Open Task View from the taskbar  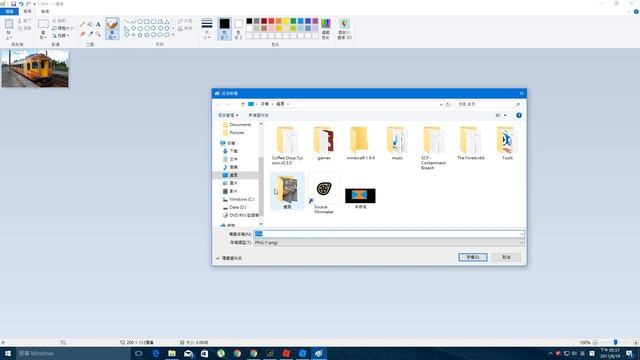(139, 353)
